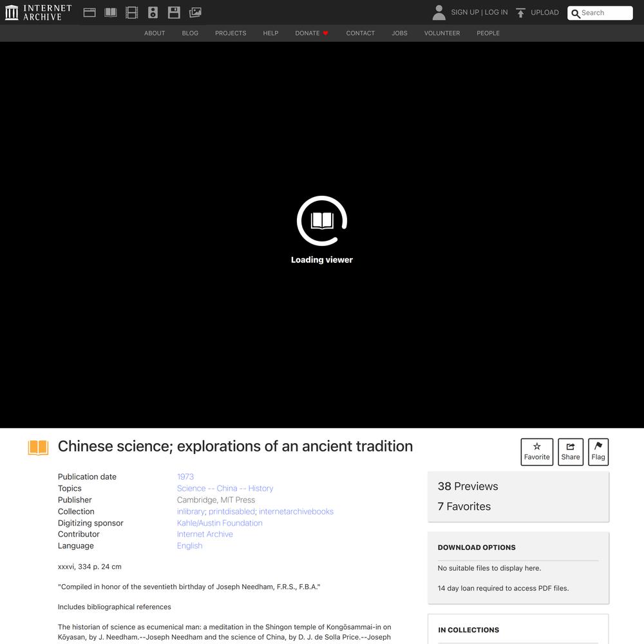Focus the Search input field
644x644 pixels.
coord(600,13)
